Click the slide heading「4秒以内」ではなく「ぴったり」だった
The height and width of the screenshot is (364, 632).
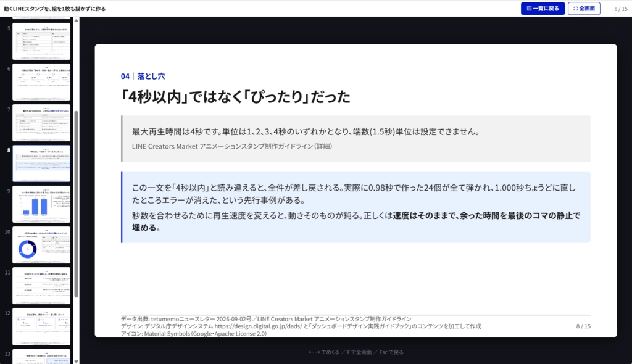pos(236,97)
